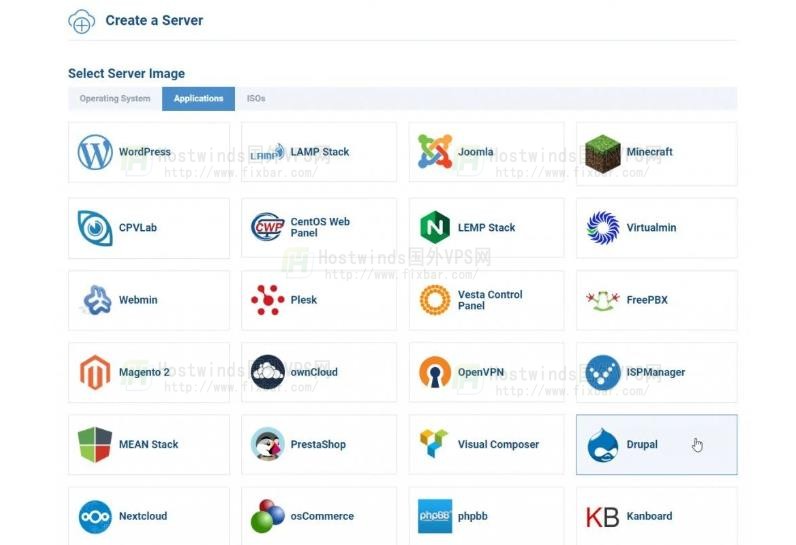The image size is (796, 545).
Task: Select the ownCloud label text
Action: tap(314, 372)
